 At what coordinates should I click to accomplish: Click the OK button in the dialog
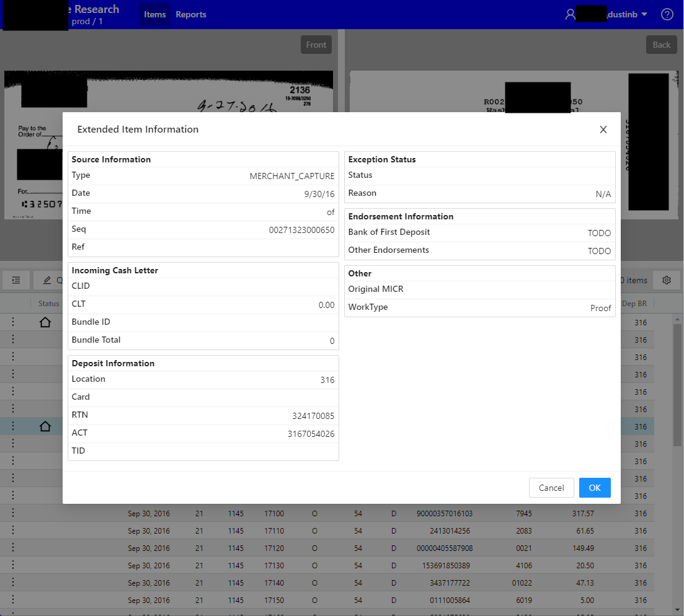[x=594, y=488]
